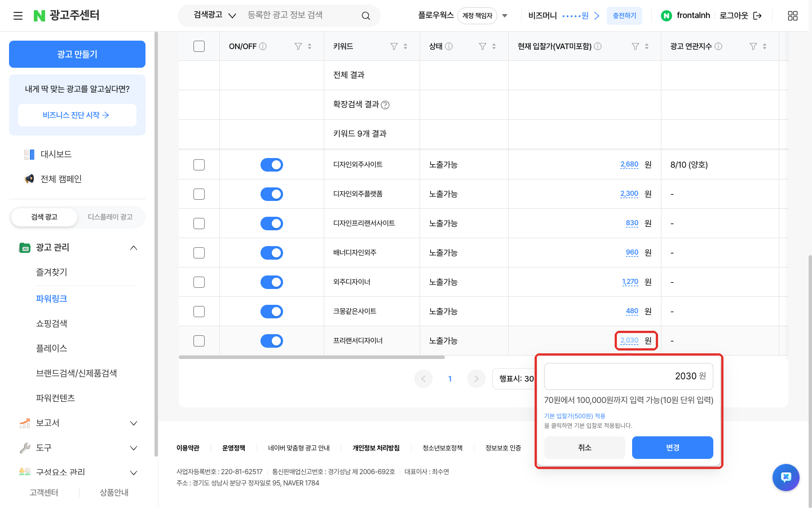Click the 광고 만들기 button
This screenshot has width=812, height=508.
coord(77,54)
